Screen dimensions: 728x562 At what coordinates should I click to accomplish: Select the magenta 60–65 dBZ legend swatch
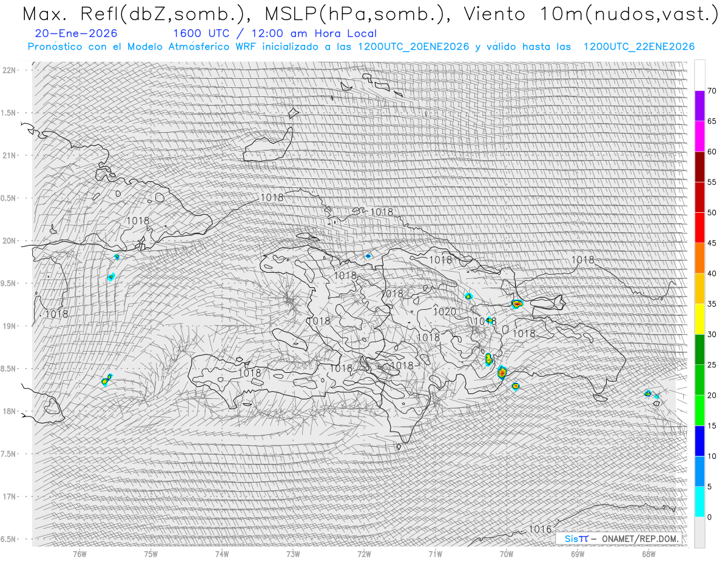pos(699,136)
